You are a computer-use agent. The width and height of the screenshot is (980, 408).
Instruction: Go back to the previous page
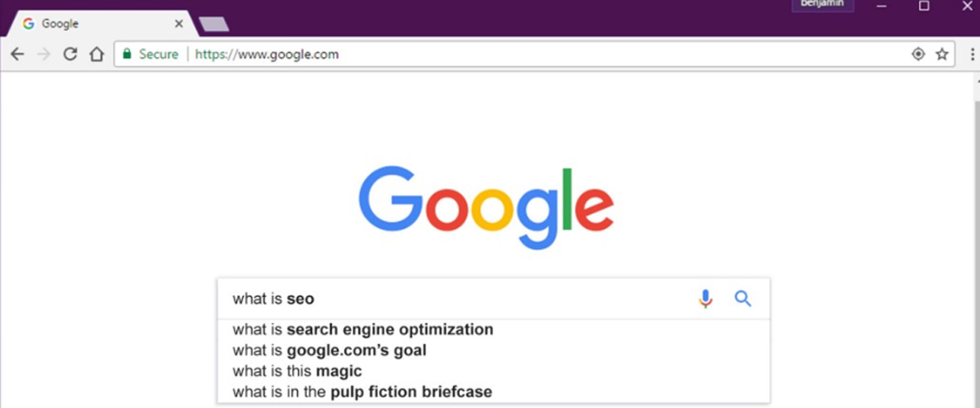(18, 55)
